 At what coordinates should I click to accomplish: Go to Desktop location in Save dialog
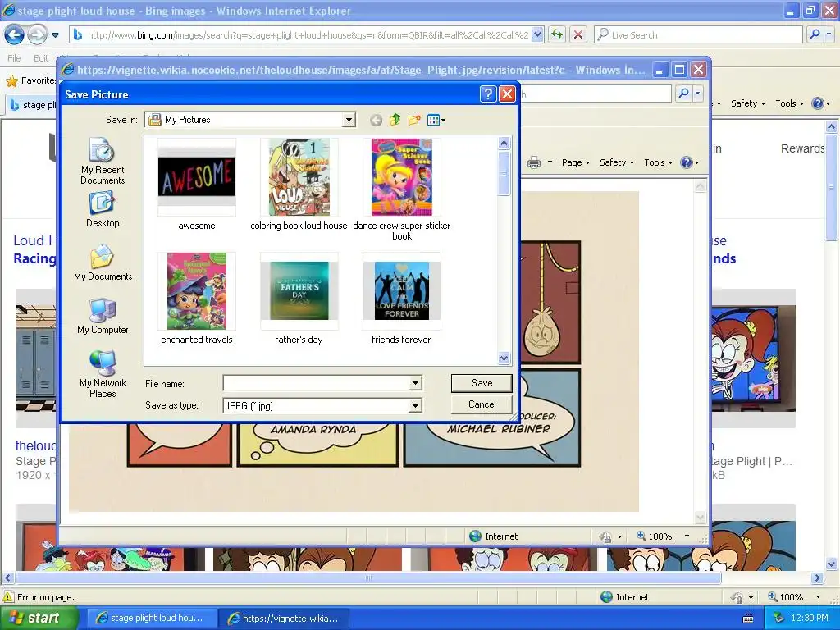(103, 210)
